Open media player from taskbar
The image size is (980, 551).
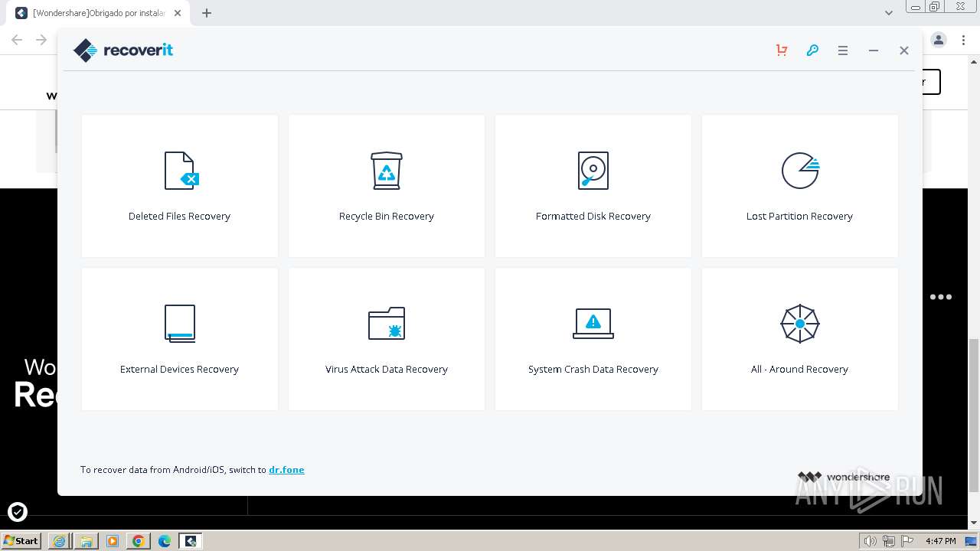pos(112,541)
